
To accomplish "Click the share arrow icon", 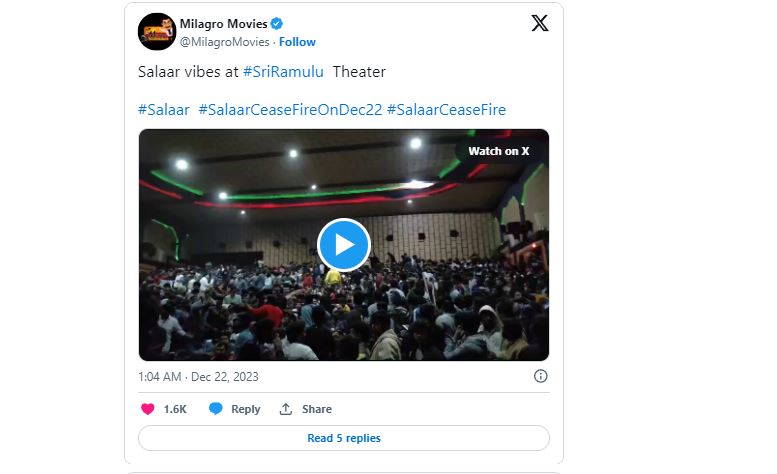I will (x=286, y=409).
